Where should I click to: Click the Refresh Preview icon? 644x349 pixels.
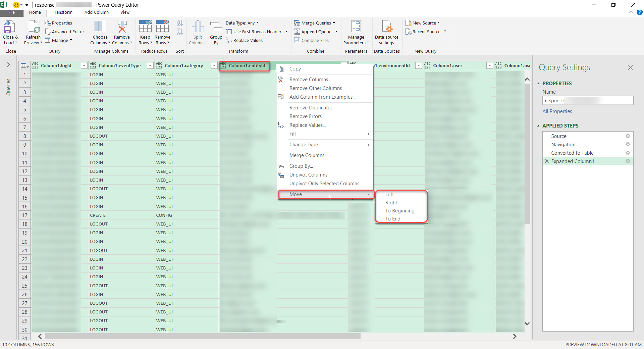[x=33, y=28]
